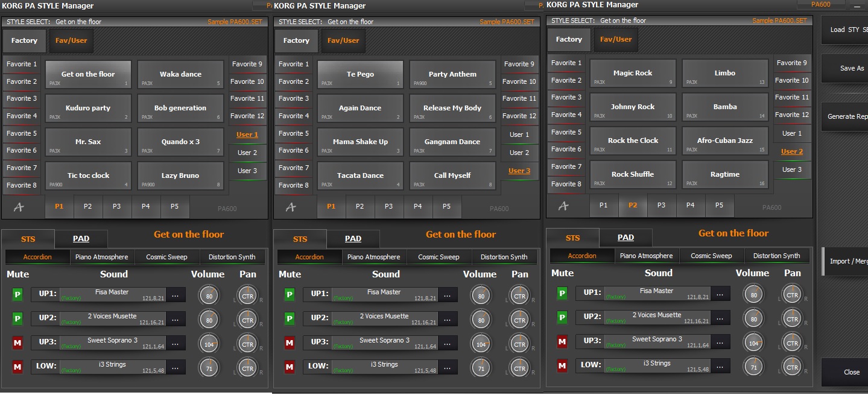Adjust LOW pan knob in right window
Viewport: 868px width, 398px height.
click(x=792, y=367)
